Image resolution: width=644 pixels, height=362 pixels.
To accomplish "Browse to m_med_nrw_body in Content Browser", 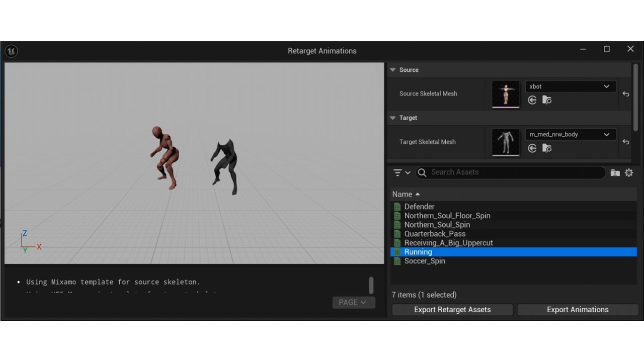I will pos(547,148).
